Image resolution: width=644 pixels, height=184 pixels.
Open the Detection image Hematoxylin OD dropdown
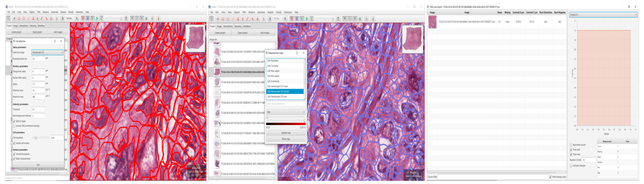[47, 52]
